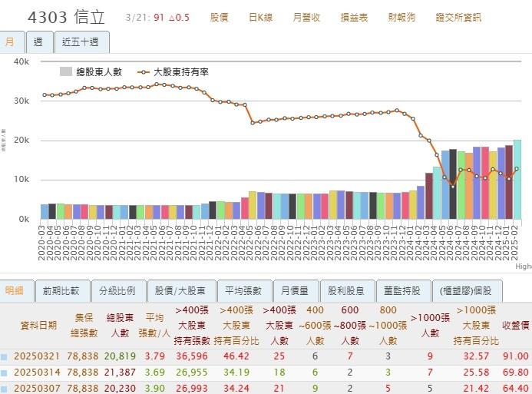Viewport: 532px width, 394px height.
Task: Select the 明細 tab
Action: [15, 291]
